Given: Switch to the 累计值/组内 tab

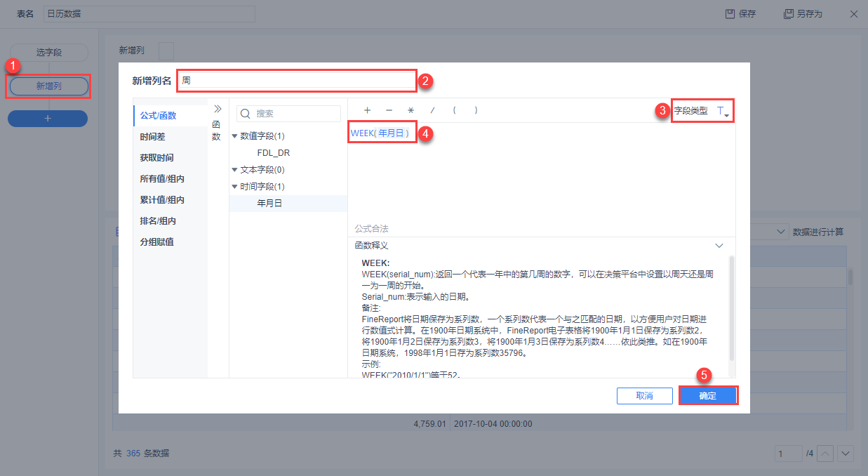Looking at the screenshot, I should (x=162, y=200).
